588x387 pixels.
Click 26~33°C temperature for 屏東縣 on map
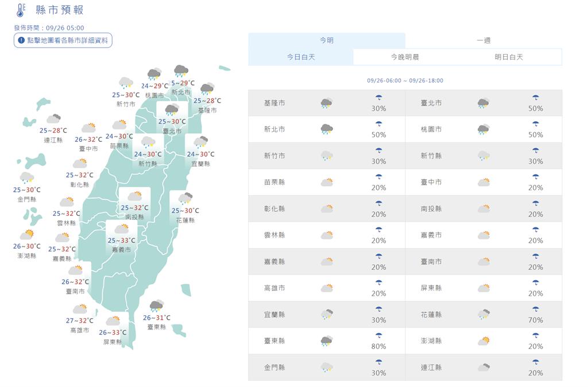click(x=113, y=332)
